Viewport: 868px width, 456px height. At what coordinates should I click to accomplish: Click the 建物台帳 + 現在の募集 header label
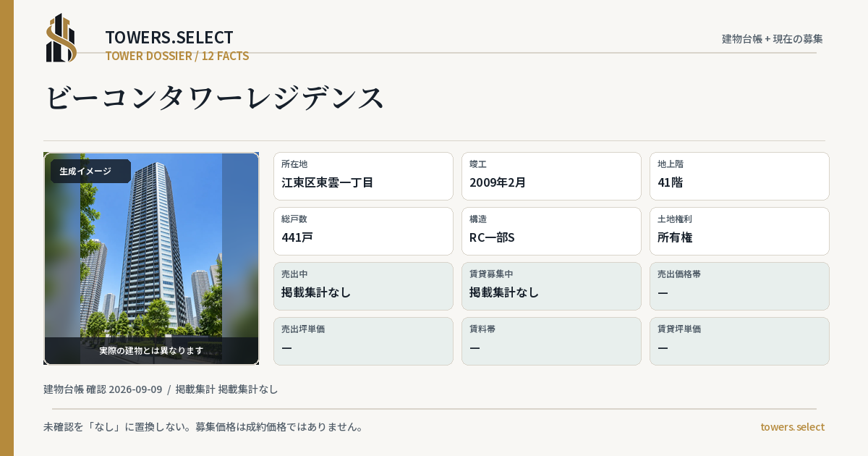(x=773, y=39)
